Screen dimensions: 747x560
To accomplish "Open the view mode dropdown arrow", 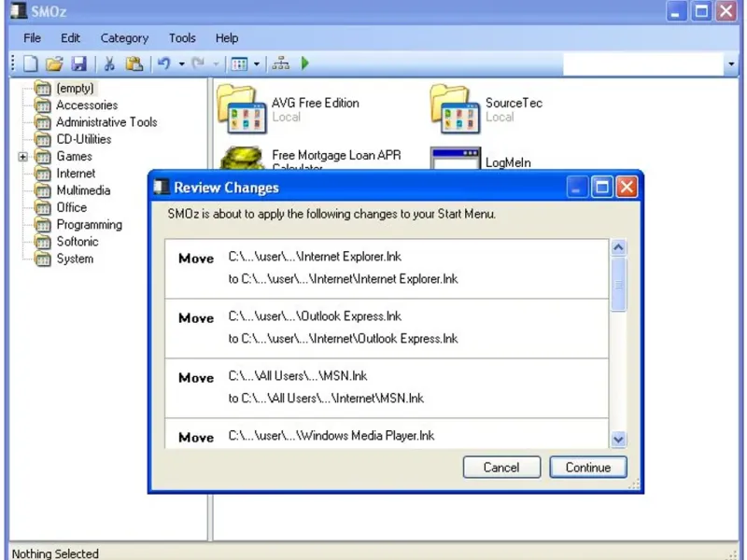I will click(257, 63).
